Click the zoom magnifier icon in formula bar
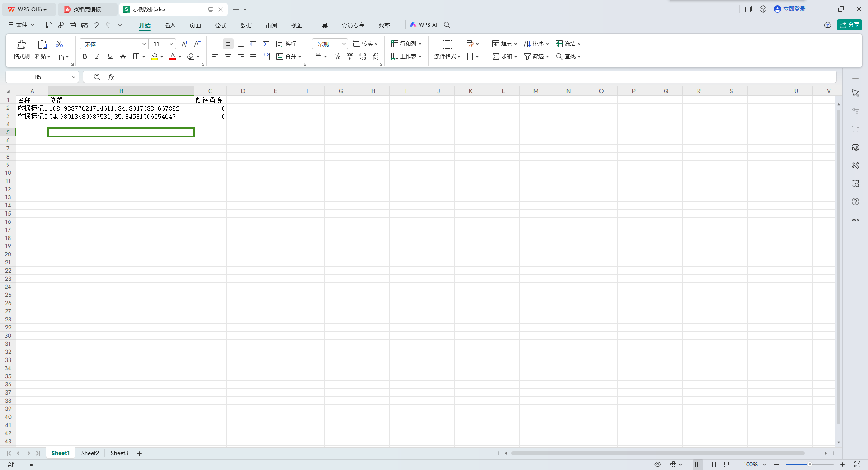 pos(97,77)
